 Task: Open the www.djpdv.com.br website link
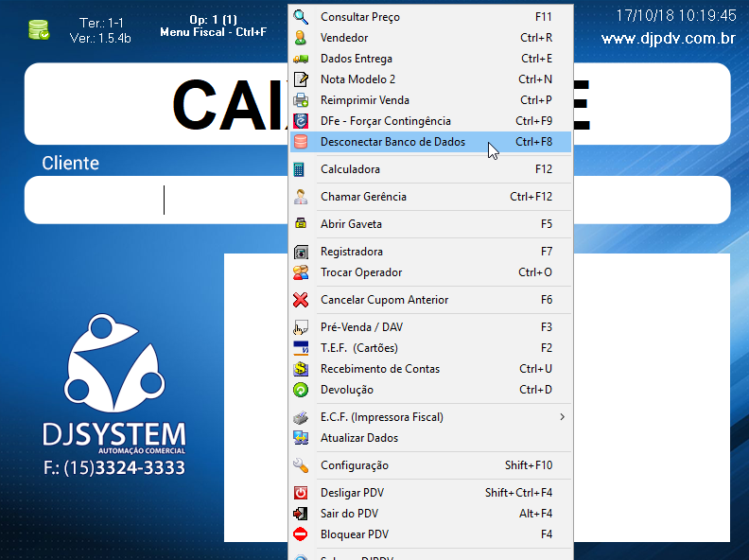[668, 39]
